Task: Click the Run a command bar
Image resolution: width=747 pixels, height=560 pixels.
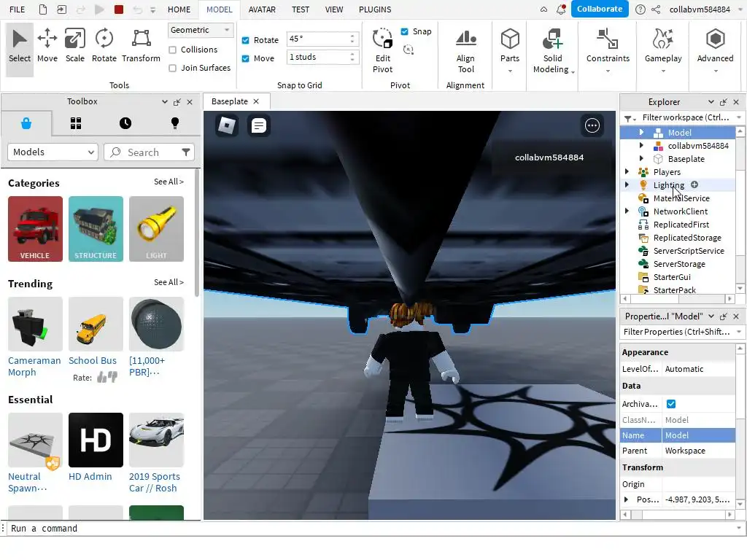Action: pos(371,528)
